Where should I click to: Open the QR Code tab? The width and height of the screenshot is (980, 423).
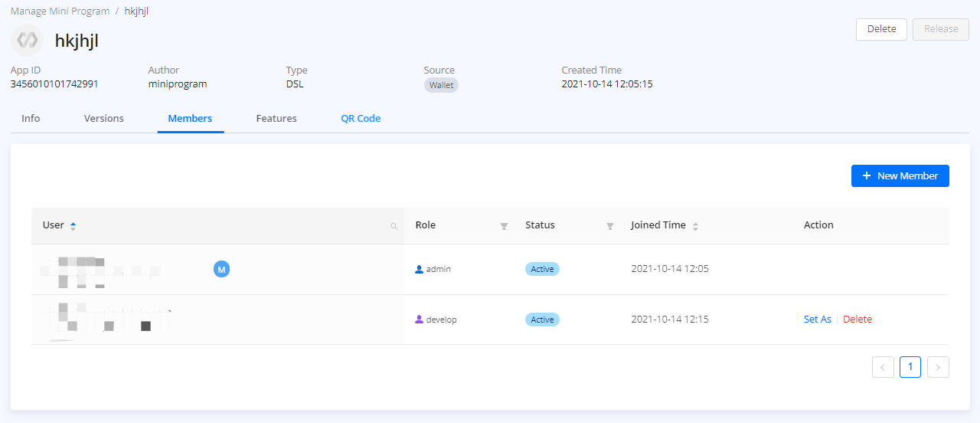coord(361,119)
